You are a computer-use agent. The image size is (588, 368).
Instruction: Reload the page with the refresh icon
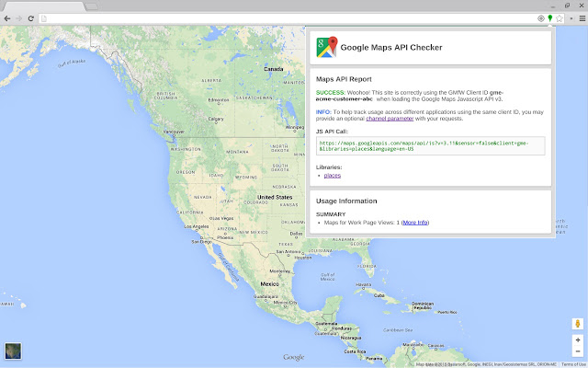[30, 18]
